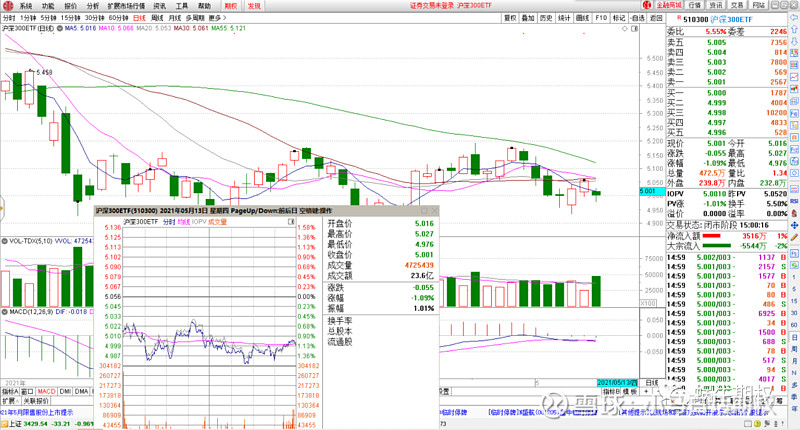Select the DMI indicator tab
This screenshot has height=430, width=800.
pyautogui.click(x=65, y=391)
